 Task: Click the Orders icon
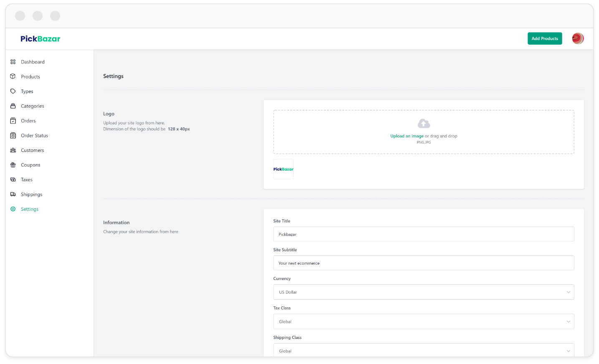point(13,121)
